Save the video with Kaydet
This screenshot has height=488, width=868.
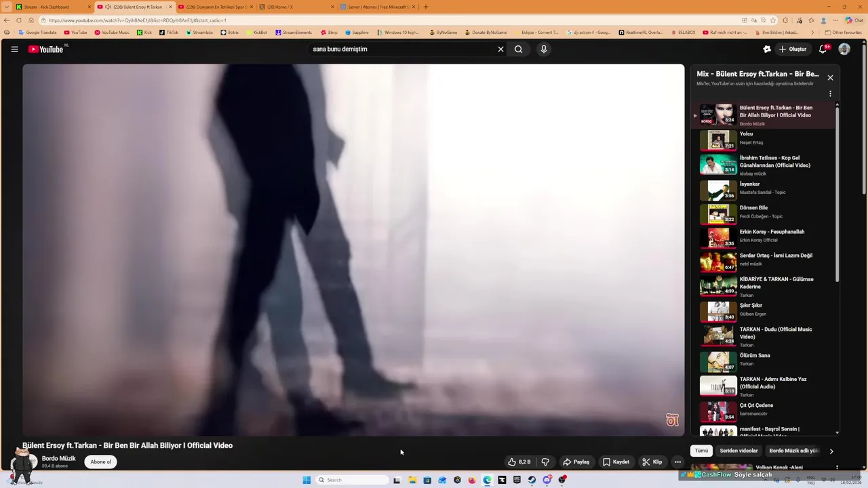(616, 462)
